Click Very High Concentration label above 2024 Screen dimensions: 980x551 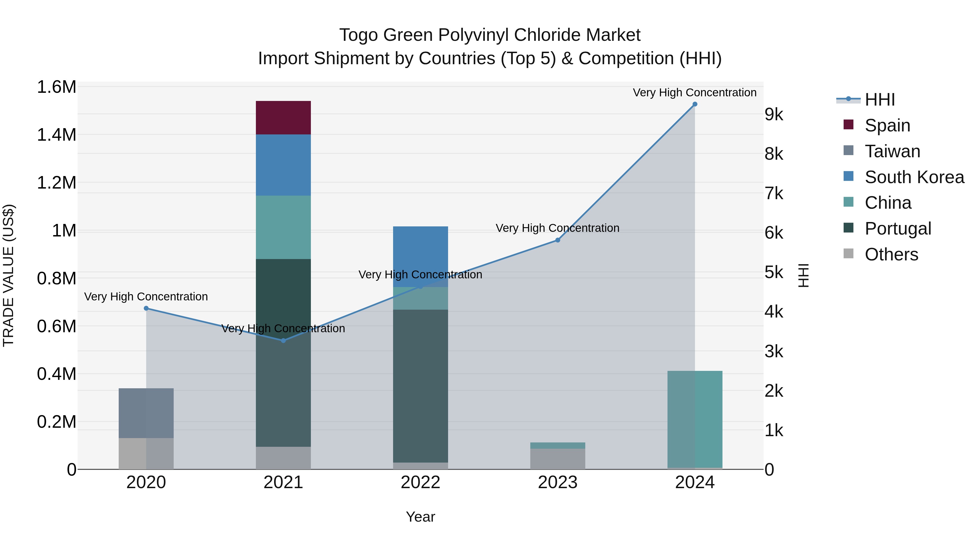click(x=695, y=93)
